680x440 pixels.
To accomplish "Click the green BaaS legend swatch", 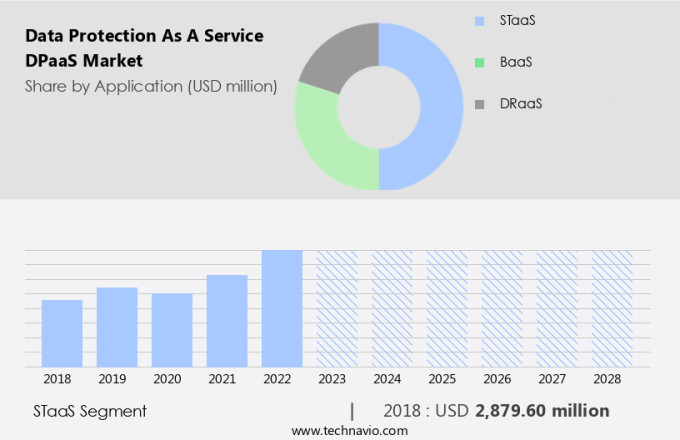I will pyautogui.click(x=479, y=62).
